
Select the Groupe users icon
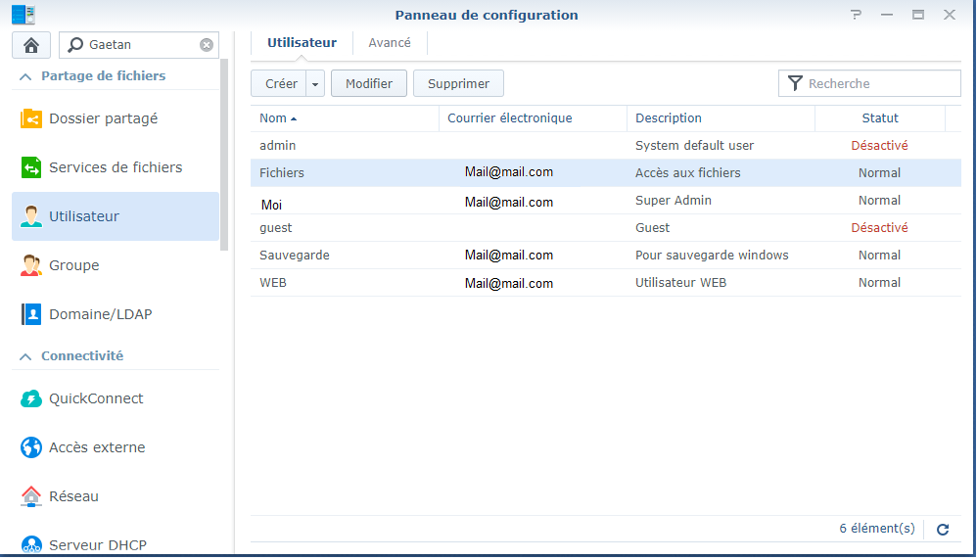[31, 265]
